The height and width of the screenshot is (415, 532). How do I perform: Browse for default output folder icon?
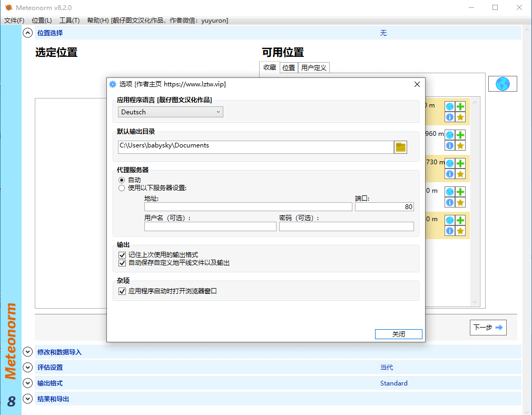point(400,147)
